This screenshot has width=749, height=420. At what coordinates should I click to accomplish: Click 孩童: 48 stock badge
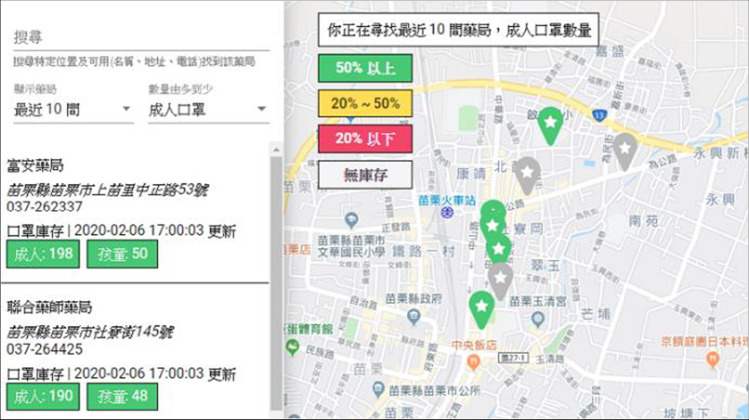click(x=118, y=396)
